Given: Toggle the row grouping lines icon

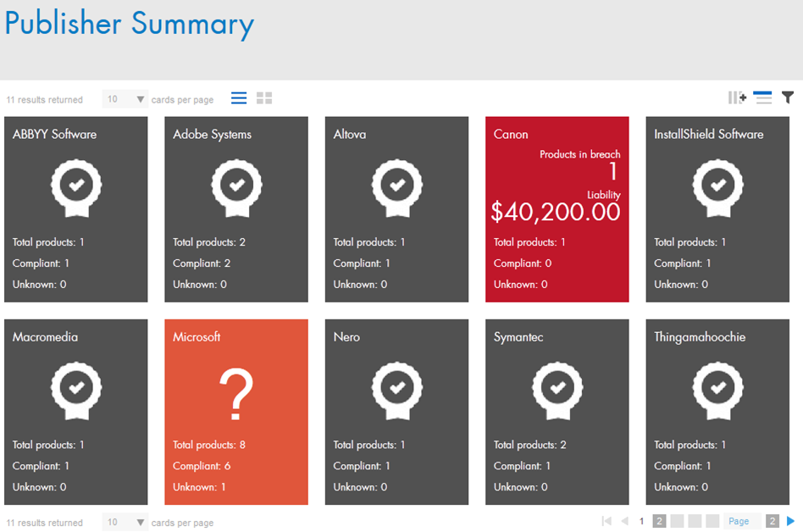Looking at the screenshot, I should click(763, 98).
